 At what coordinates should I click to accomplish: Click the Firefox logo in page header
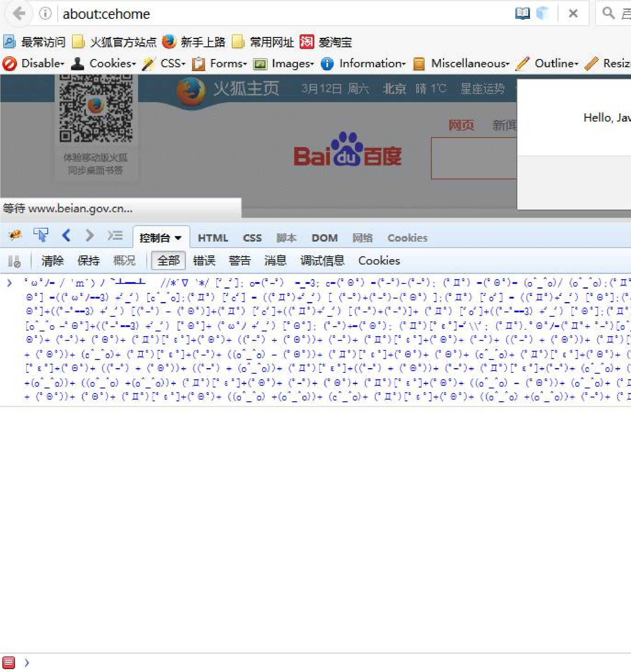tap(191, 91)
